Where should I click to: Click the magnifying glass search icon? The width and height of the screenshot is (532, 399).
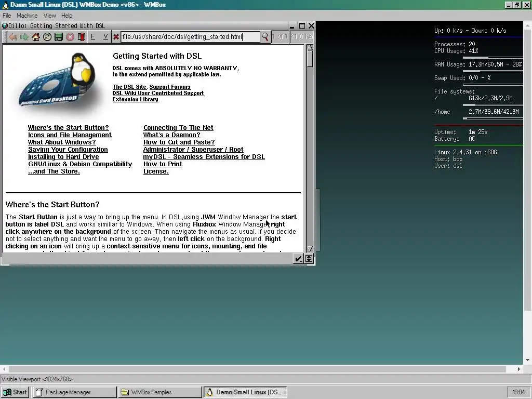click(x=264, y=37)
